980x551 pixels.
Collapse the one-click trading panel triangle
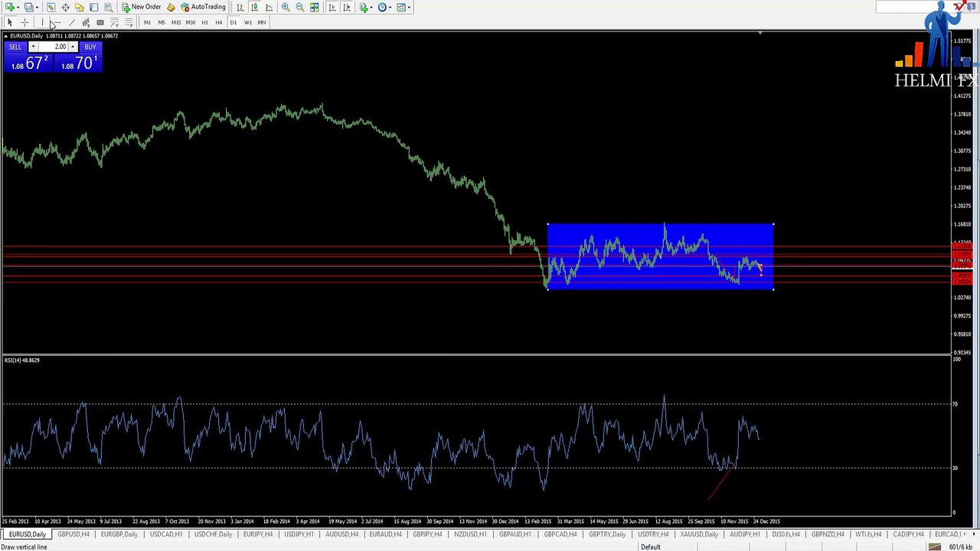coord(7,36)
